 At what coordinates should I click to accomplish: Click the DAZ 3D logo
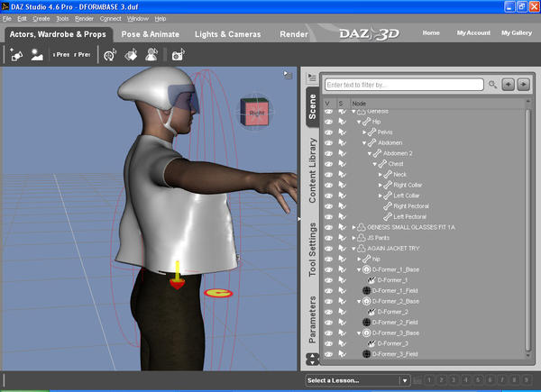[x=369, y=33]
